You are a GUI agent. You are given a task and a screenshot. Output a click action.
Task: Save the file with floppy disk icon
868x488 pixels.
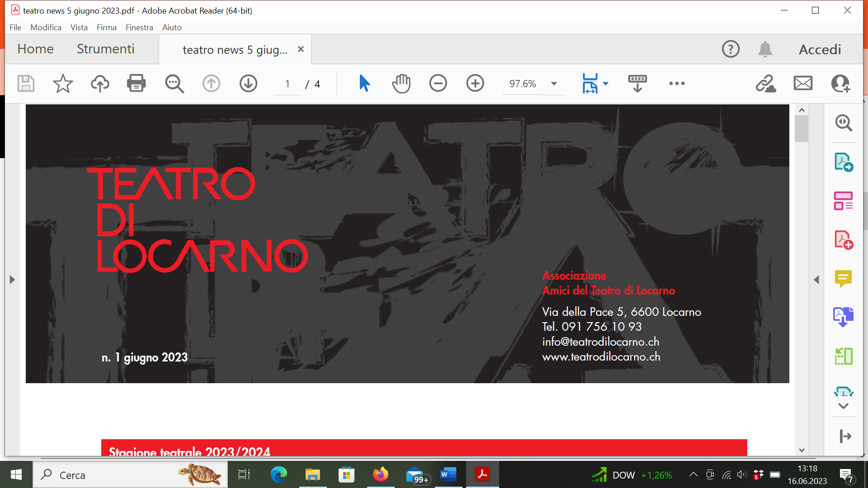(26, 84)
